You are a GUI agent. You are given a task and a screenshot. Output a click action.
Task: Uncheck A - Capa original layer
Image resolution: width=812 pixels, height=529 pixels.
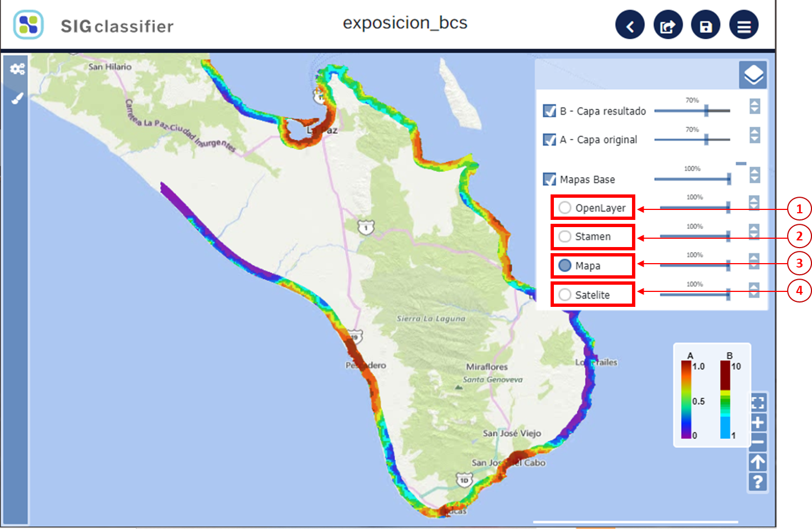[x=549, y=140]
